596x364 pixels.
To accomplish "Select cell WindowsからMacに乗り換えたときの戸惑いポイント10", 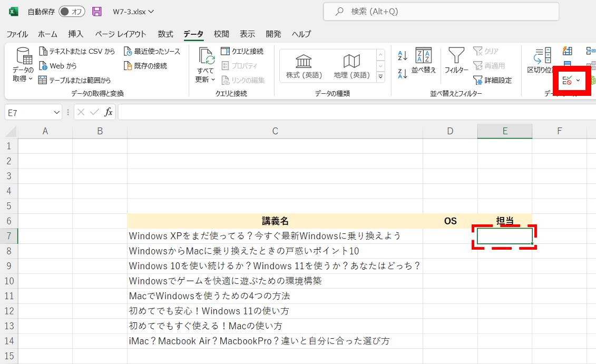I will [275, 251].
